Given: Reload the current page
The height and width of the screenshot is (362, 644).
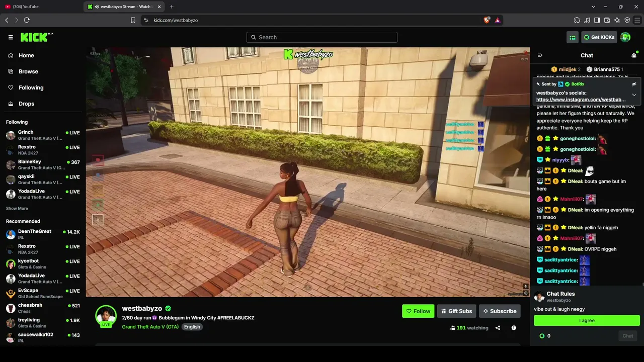Looking at the screenshot, I should pyautogui.click(x=27, y=20).
